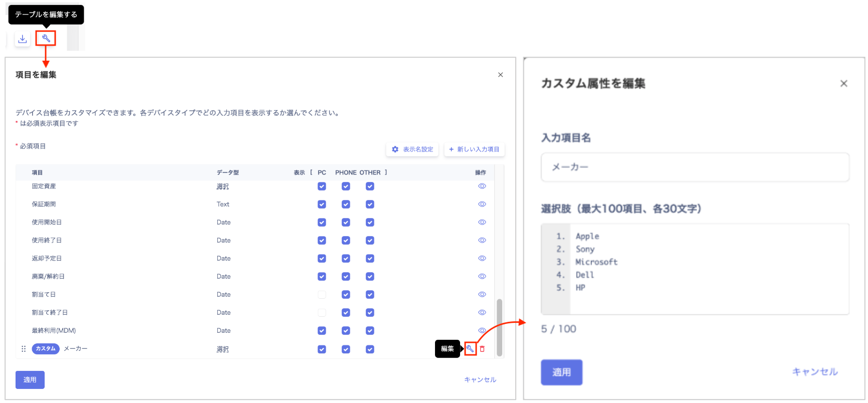Toggle eye icon for 割当て日 row

point(482,294)
